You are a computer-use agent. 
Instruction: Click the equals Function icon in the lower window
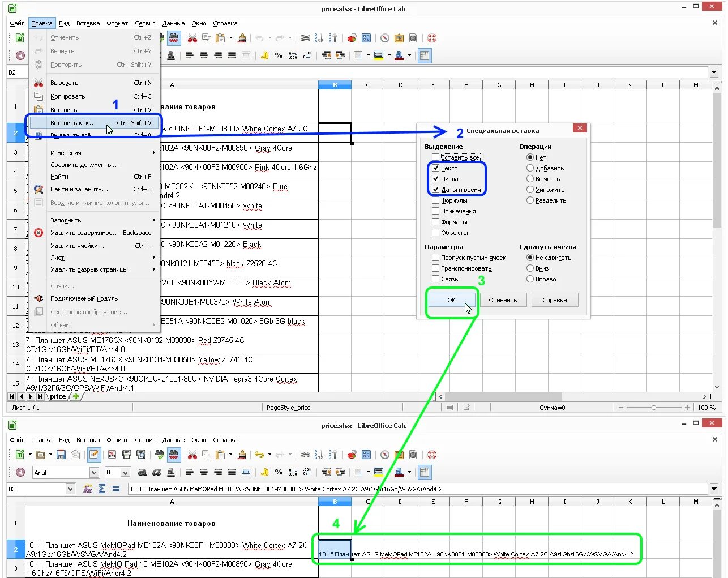pyautogui.click(x=116, y=489)
